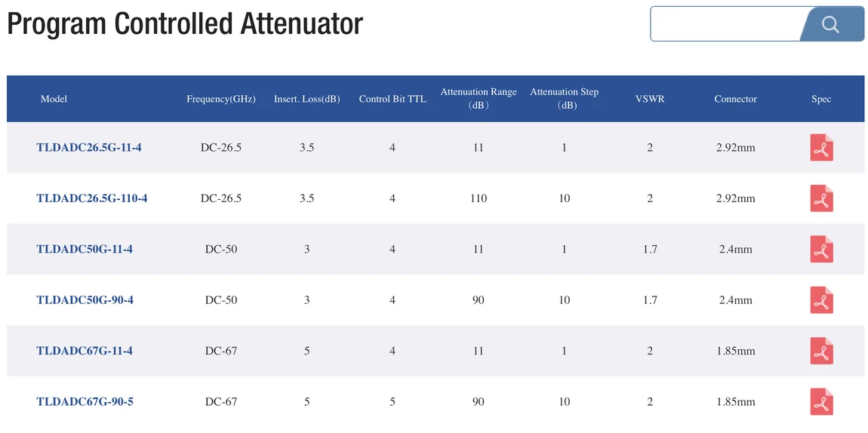Go to TLDADC50G-11-4 product page
The height and width of the screenshot is (433, 868).
85,249
